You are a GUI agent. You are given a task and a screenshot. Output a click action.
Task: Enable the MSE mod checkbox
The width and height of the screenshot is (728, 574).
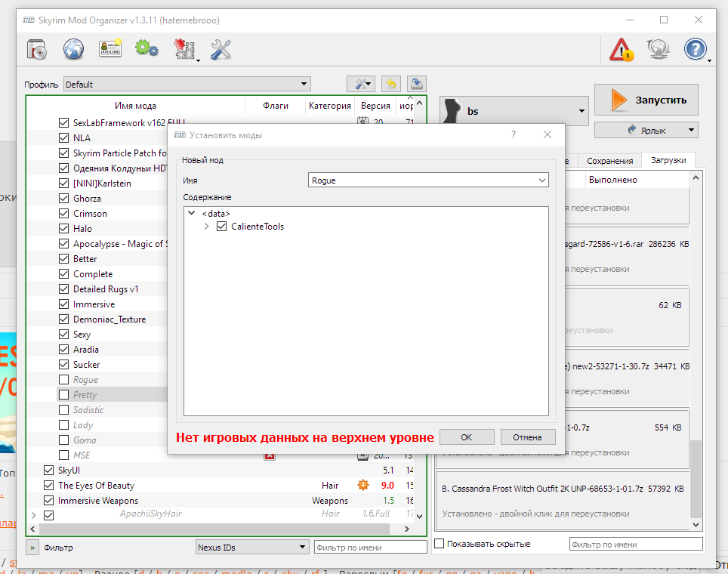coord(64,455)
